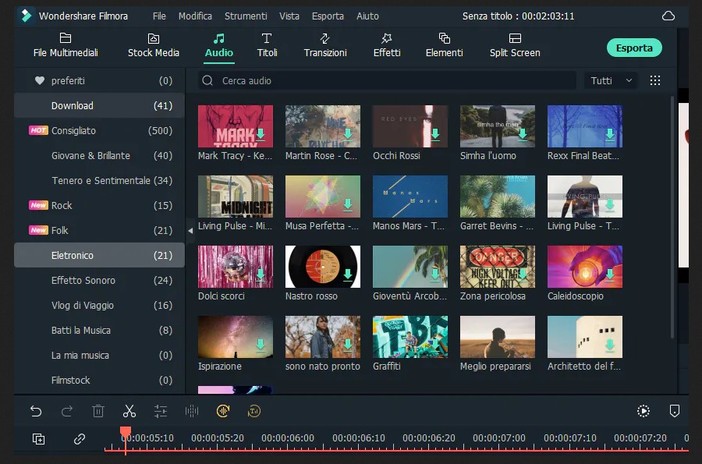The image size is (702, 464).
Task: Download the Martin Rose track
Action: coord(348,134)
